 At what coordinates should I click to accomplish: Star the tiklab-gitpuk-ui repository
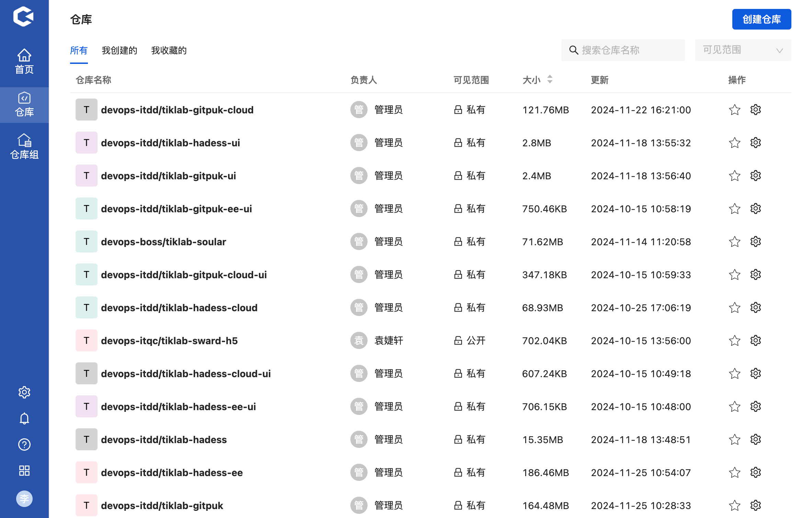tap(734, 176)
